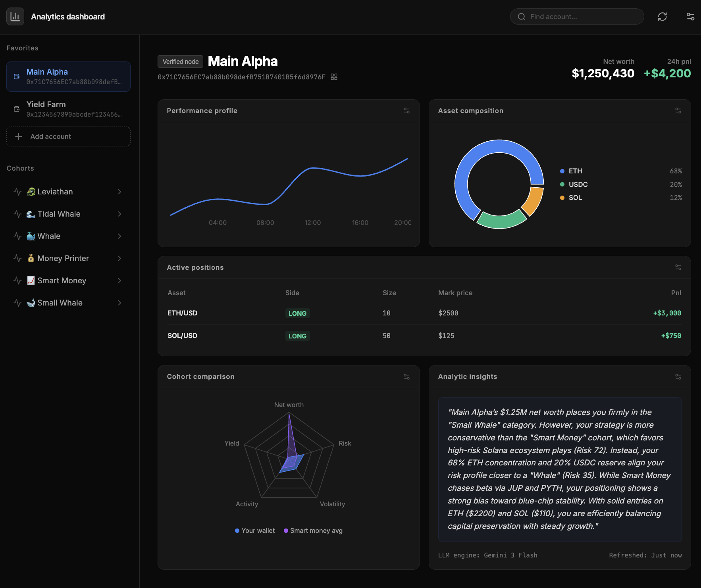Expand the Small Whale cohort chevron
This screenshot has width=701, height=588.
click(x=119, y=303)
